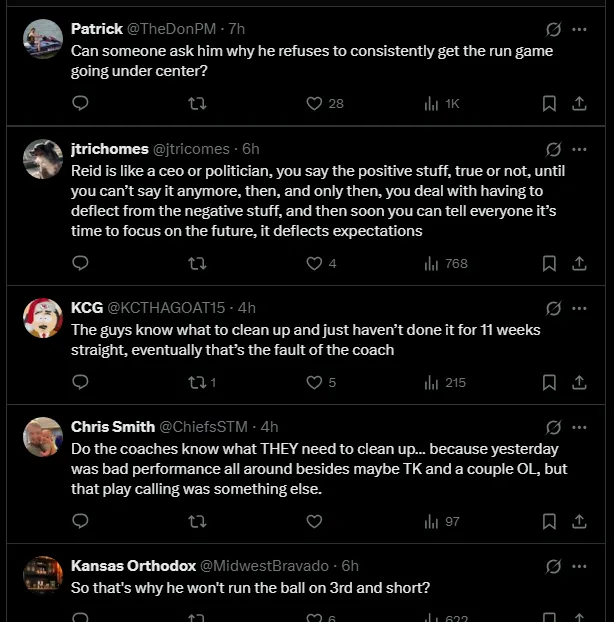Image resolution: width=614 pixels, height=622 pixels.
Task: Open Chris Smith's profile name link
Action: click(111, 427)
